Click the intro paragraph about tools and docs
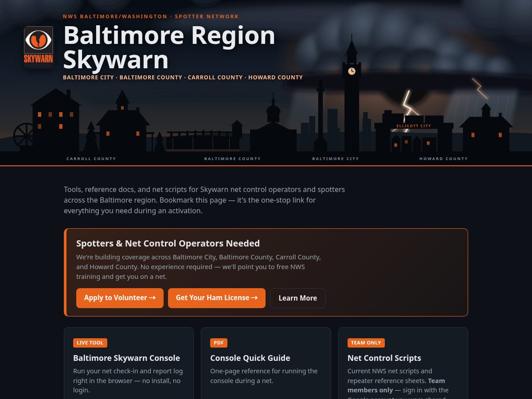 coord(204,200)
